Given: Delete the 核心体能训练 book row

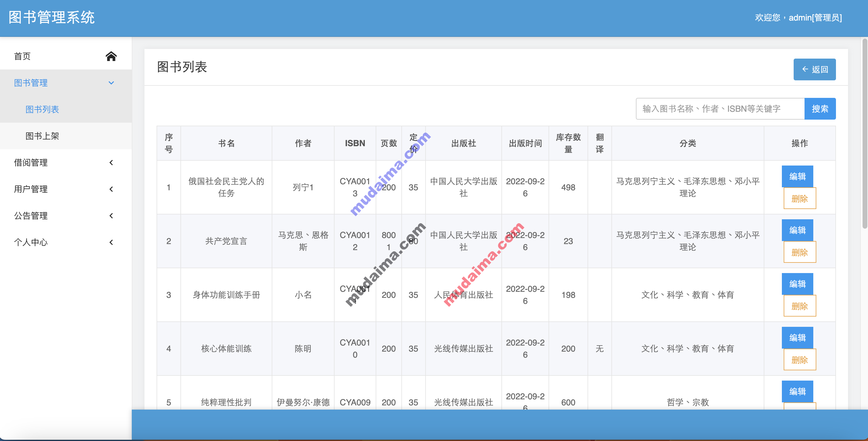Looking at the screenshot, I should (x=800, y=360).
